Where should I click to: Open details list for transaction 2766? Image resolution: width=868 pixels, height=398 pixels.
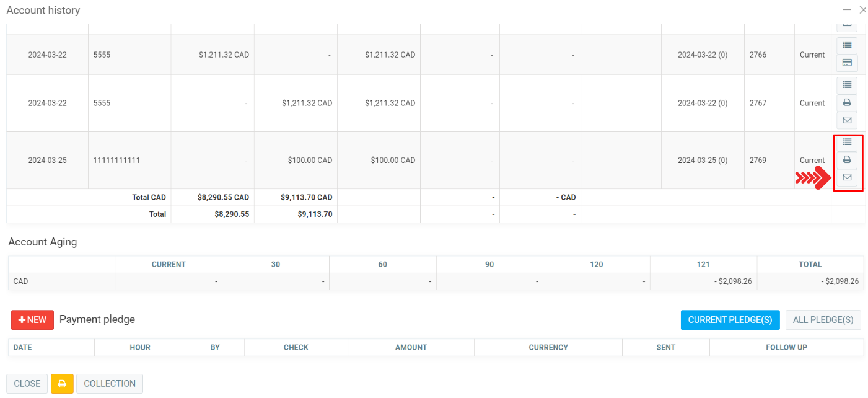point(847,45)
